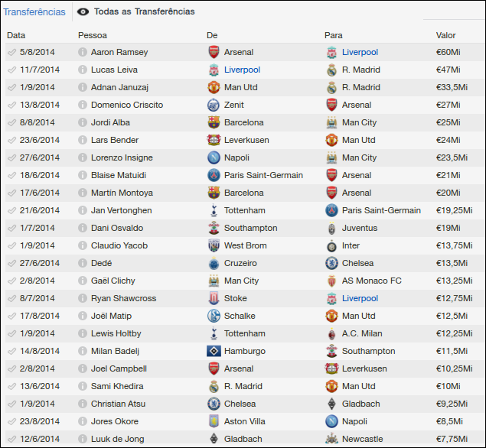Viewport: 486px width, 448px height.
Task: Sort transfers by the Data column header
Action: click(16, 35)
